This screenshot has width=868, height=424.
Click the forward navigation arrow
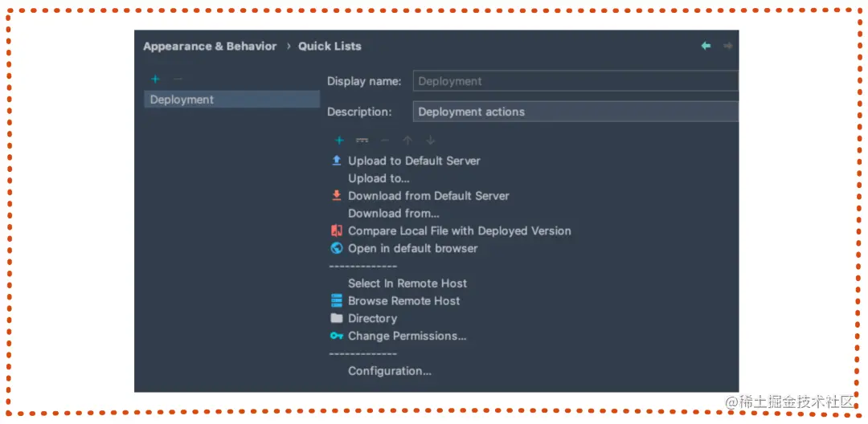[x=728, y=46]
